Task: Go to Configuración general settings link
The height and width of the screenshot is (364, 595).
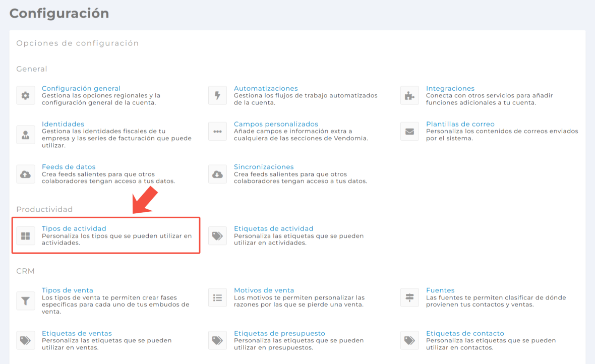Action: pos(81,88)
